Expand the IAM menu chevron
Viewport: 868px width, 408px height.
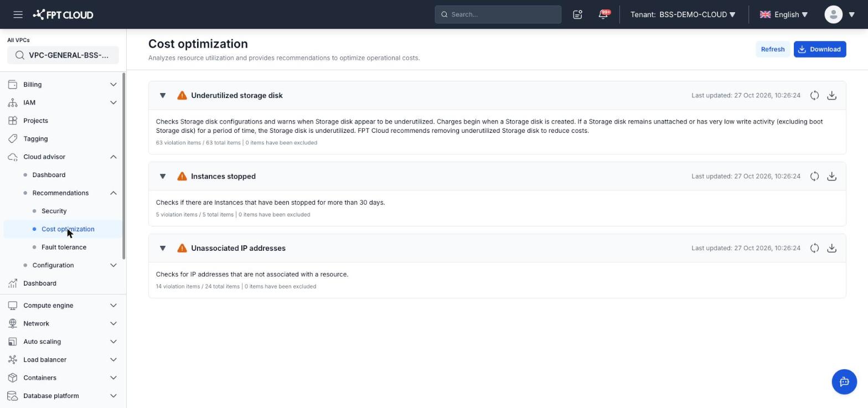point(113,102)
